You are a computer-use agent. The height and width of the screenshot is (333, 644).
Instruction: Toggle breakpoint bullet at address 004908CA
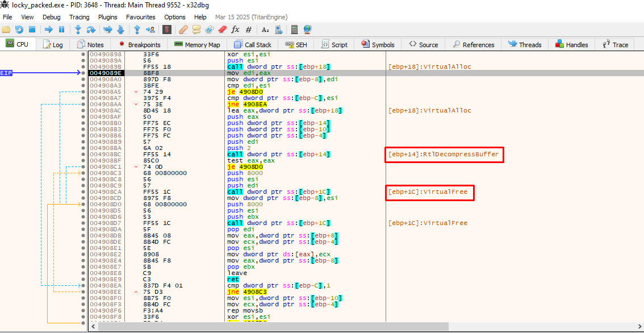click(x=84, y=192)
